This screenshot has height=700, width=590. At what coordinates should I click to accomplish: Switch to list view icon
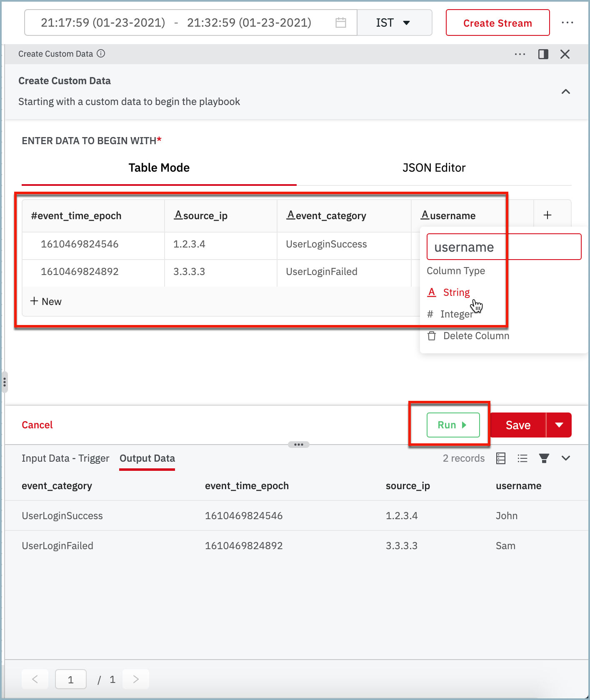coord(522,458)
